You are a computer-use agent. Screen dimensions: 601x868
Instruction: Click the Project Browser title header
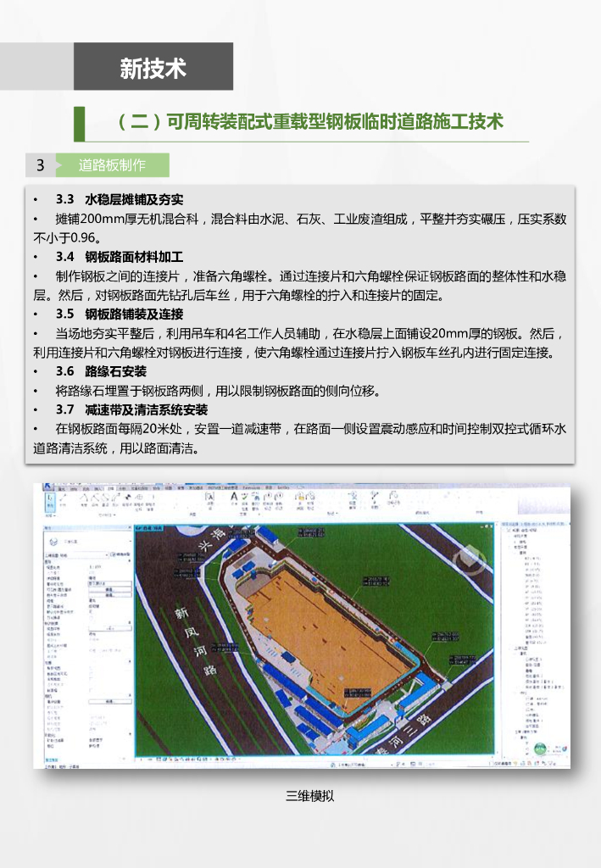tap(533, 524)
